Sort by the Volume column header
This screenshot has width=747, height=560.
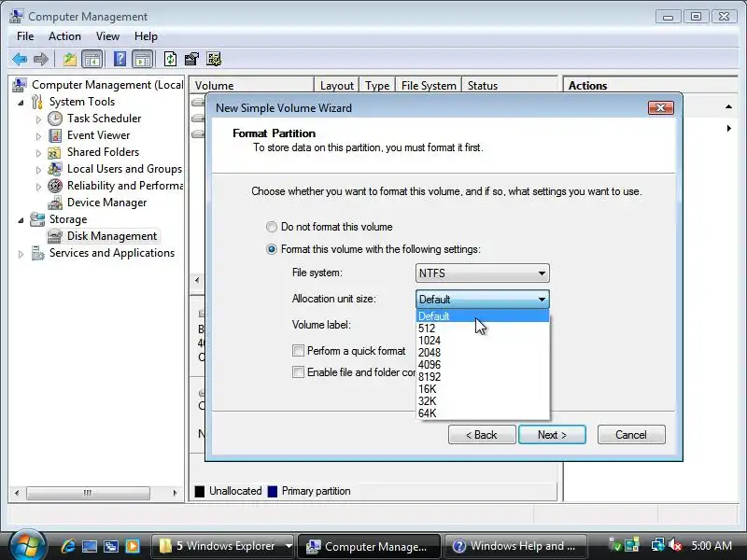[251, 85]
